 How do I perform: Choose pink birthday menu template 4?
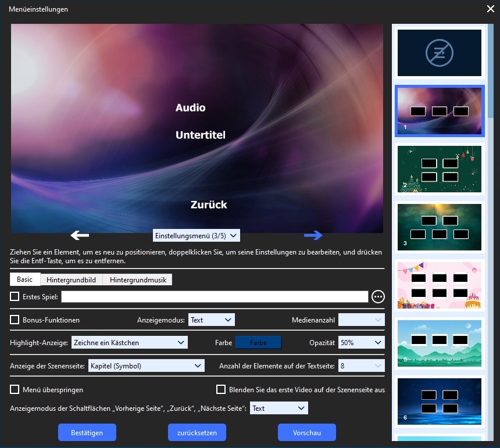point(440,285)
